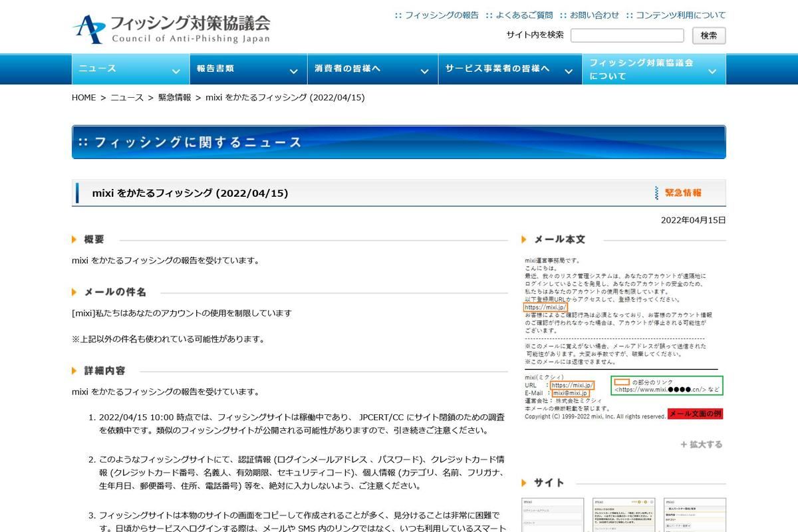The height and width of the screenshot is (532, 798).
Task: Expand 報告書類 menu chevron arrow
Action: click(293, 71)
